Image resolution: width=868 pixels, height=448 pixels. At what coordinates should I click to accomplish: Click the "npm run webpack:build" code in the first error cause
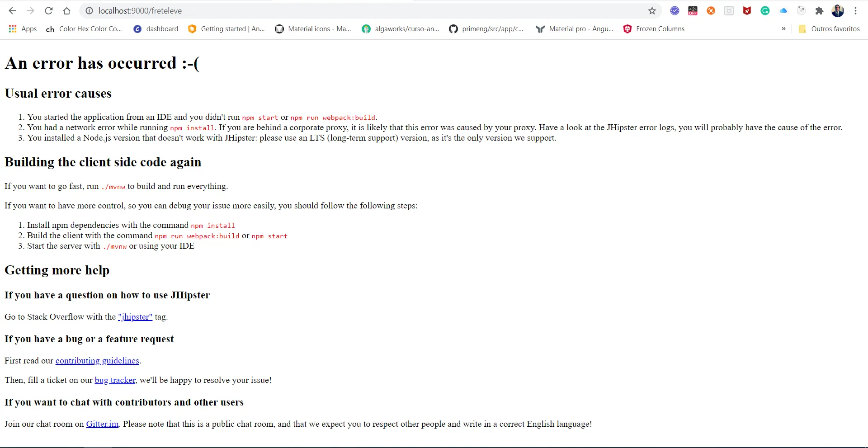[x=333, y=118]
